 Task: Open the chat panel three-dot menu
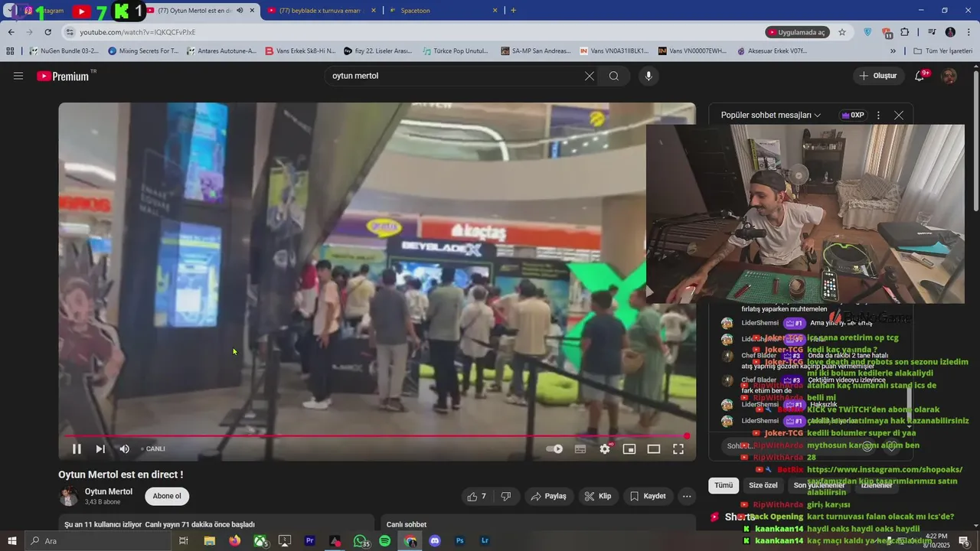pyautogui.click(x=878, y=115)
